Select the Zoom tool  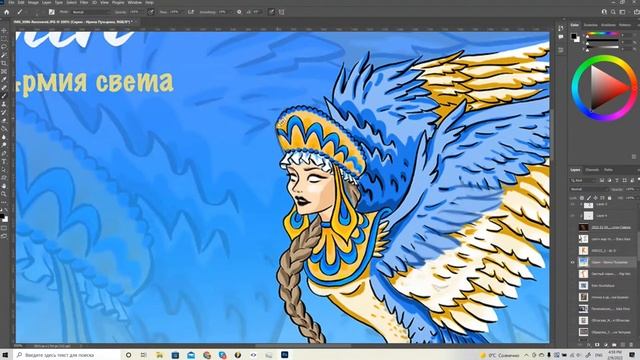(4, 194)
